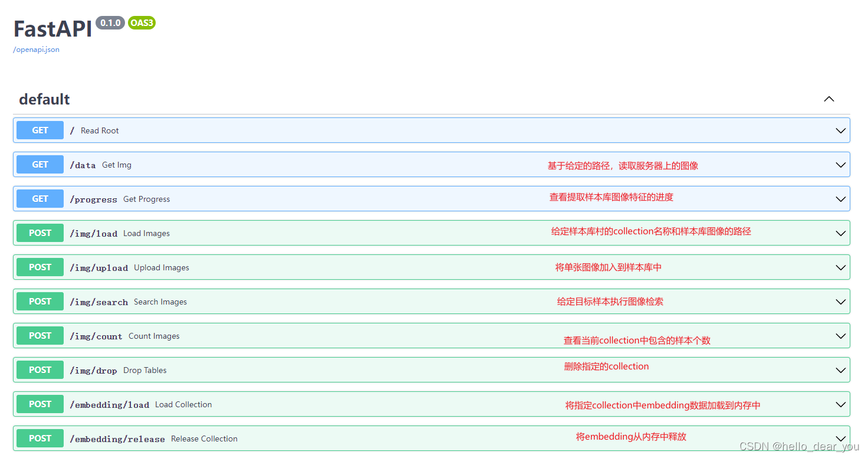Click the default section heading
868x458 pixels.
(44, 99)
